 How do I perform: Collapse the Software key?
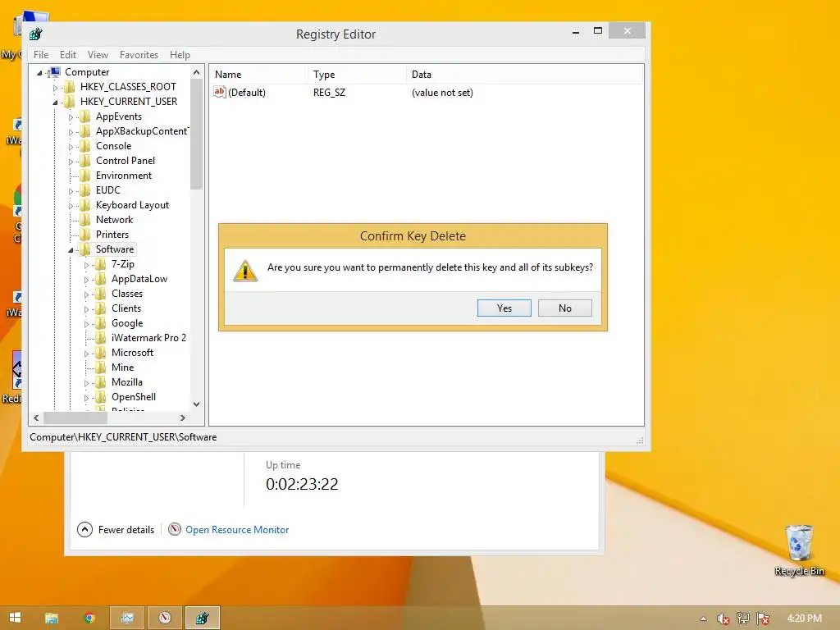pos(71,250)
